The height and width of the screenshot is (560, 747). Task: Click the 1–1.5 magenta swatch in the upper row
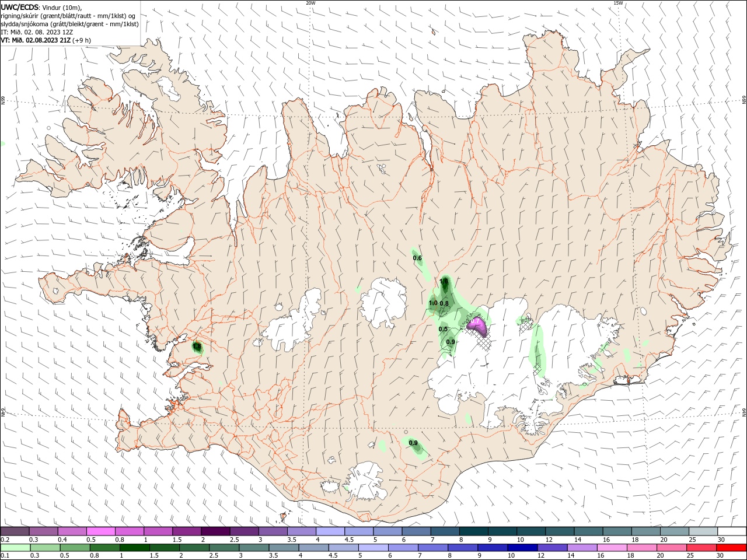pos(158,531)
